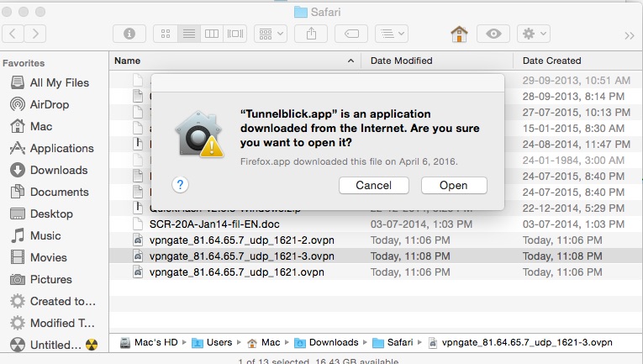643x364 pixels.
Task: Click the 03-07-2014, 1:03 PM modified date
Action: point(421,224)
